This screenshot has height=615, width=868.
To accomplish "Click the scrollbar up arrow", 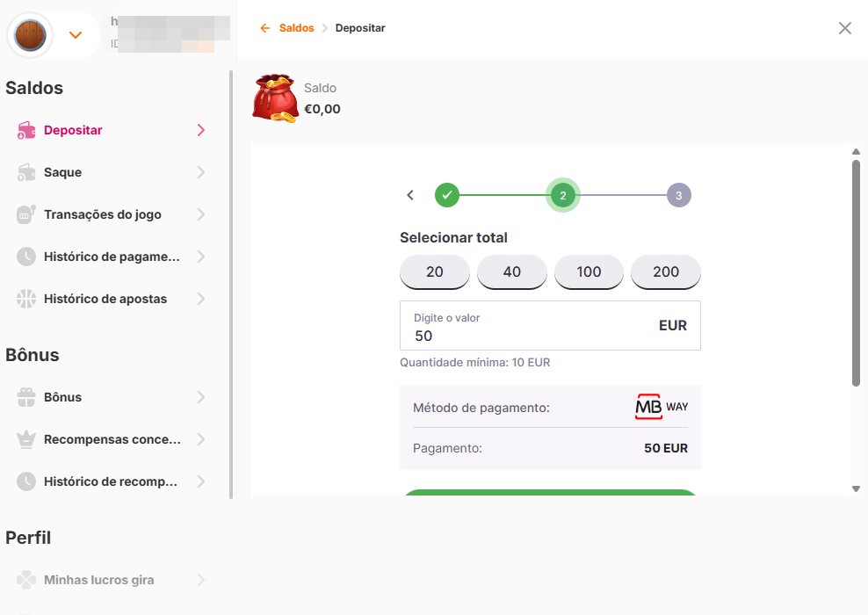I will (x=856, y=152).
